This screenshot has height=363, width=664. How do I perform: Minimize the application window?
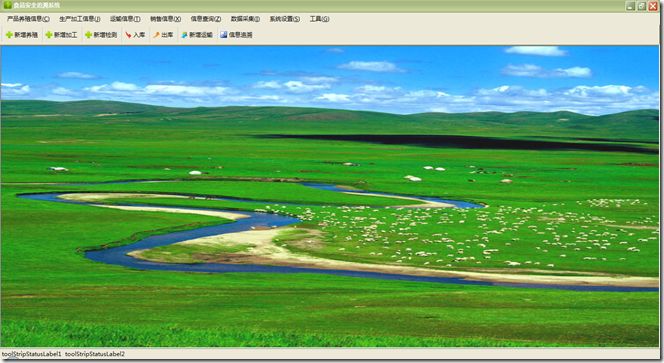coord(630,6)
